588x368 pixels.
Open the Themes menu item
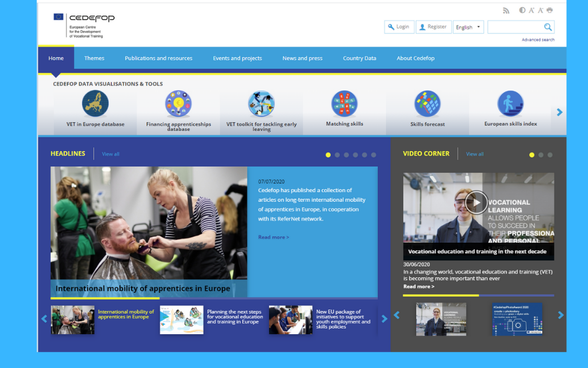[x=94, y=58]
